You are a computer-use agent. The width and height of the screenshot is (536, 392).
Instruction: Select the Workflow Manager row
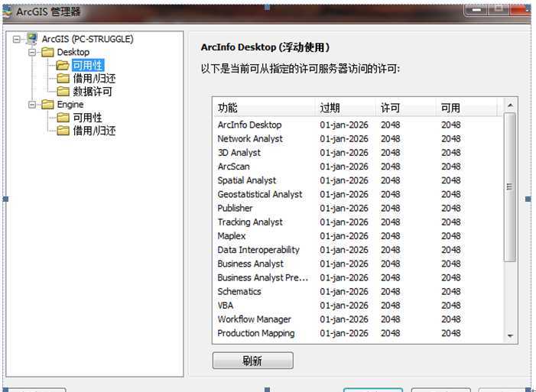click(359, 319)
